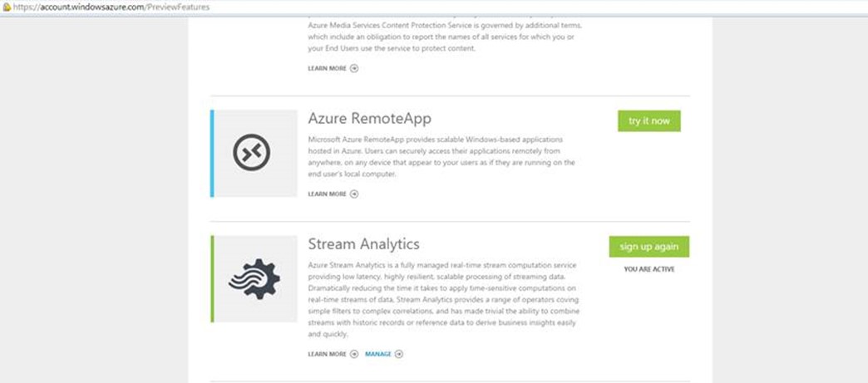
Task: Open Learn More under Media Services terms
Action: [x=327, y=68]
